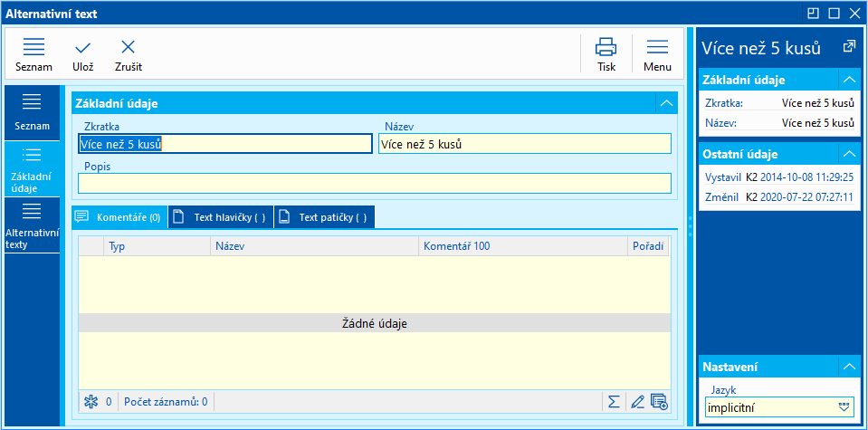Open the Menu hamburger icon
This screenshot has height=430, width=868.
pos(657,55)
